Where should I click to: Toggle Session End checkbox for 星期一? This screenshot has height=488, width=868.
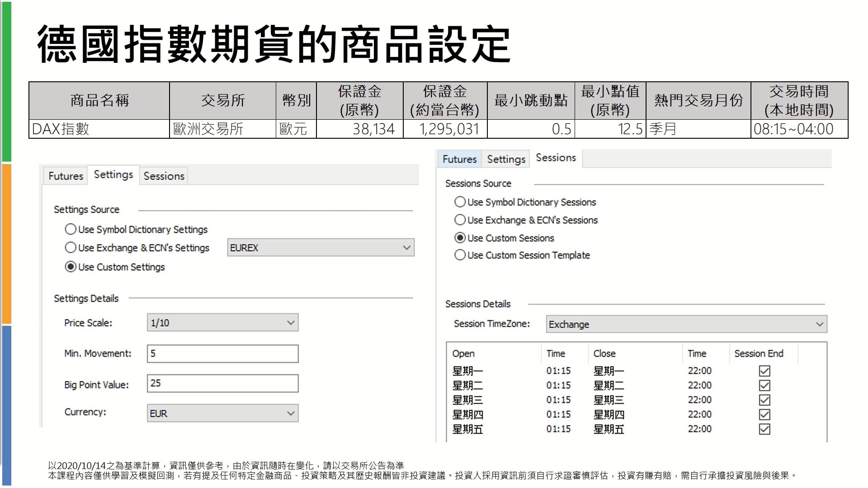[x=764, y=371]
